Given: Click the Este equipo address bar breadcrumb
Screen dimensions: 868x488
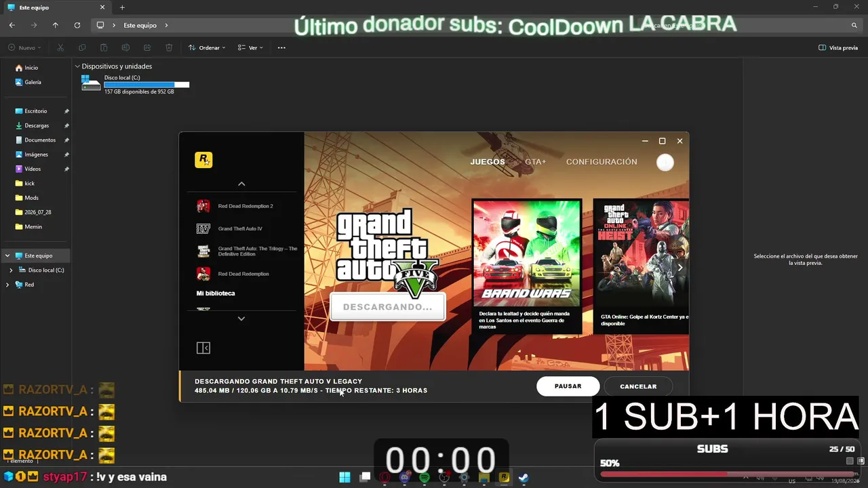Looking at the screenshot, I should tap(140, 25).
